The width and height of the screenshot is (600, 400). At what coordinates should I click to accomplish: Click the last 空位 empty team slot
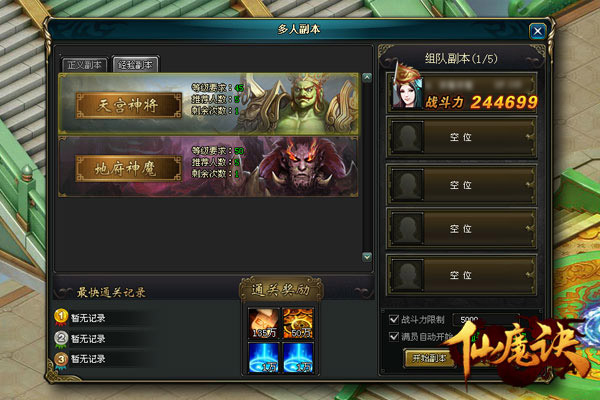coord(461,275)
